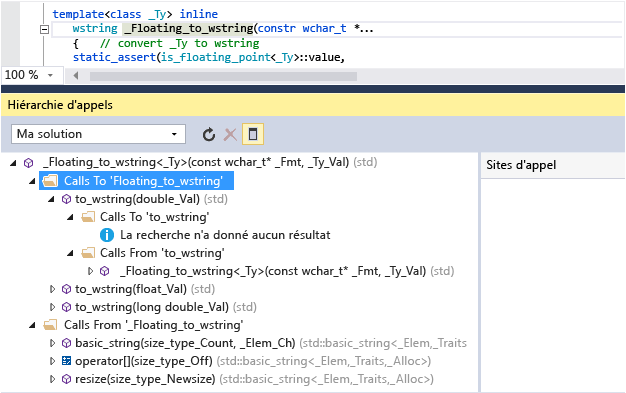
Task: Expand the to_wstring(long double_Val) node
Action: 52,307
